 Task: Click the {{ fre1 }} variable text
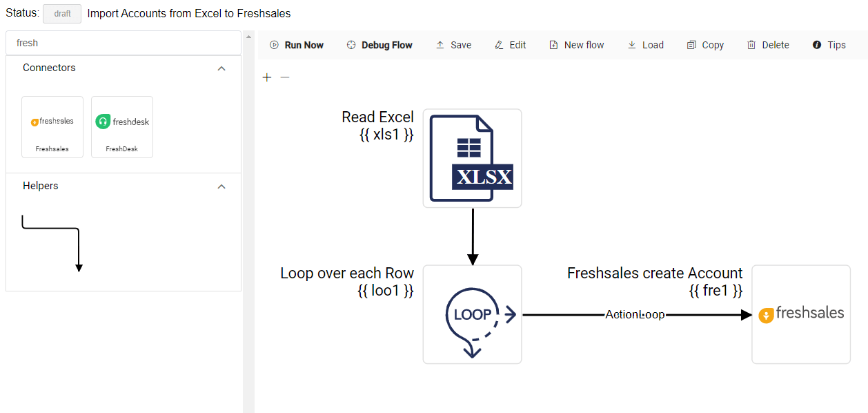pyautogui.click(x=716, y=291)
